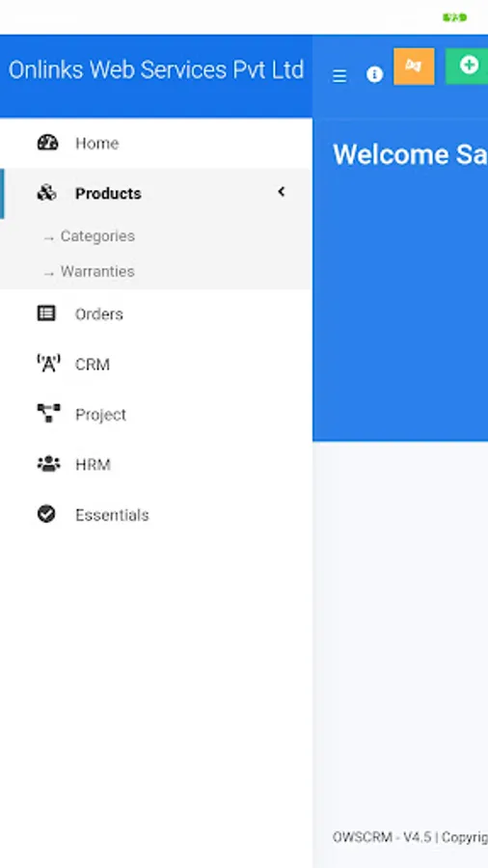This screenshot has height=868, width=488.
Task: Click the Project diagram icon
Action: [x=48, y=414]
